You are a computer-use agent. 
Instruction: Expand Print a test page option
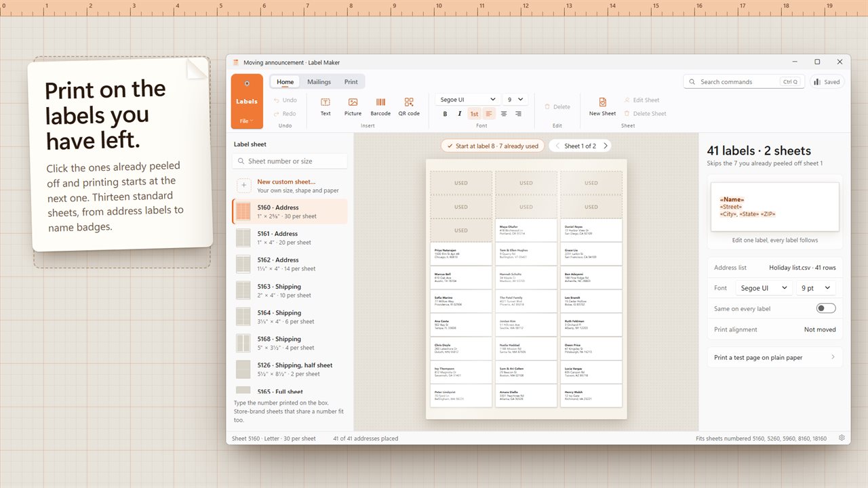[774, 357]
